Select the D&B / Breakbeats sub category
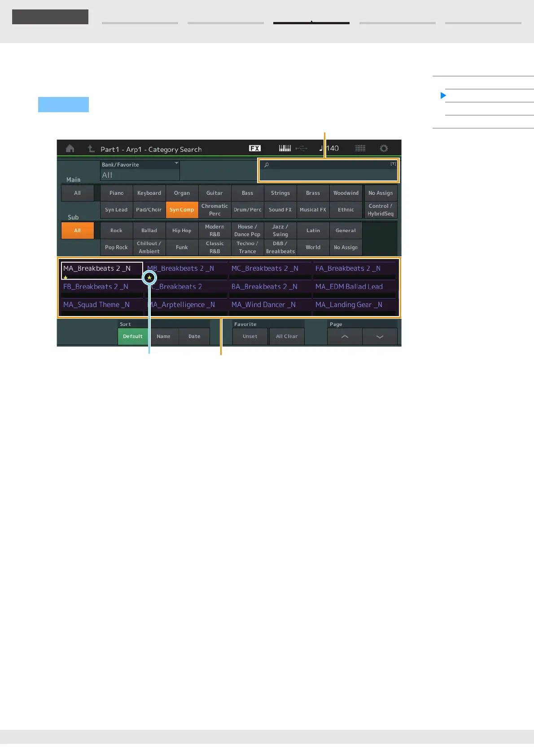The width and height of the screenshot is (534, 756). click(280, 247)
